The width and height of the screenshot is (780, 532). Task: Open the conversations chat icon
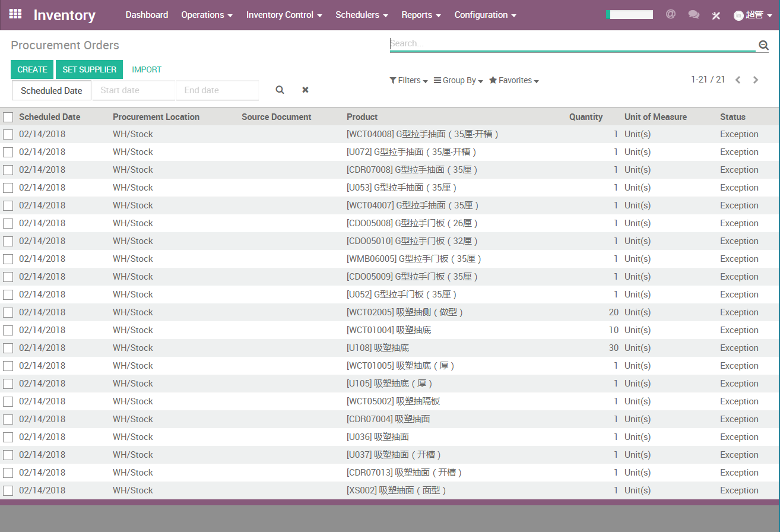693,15
